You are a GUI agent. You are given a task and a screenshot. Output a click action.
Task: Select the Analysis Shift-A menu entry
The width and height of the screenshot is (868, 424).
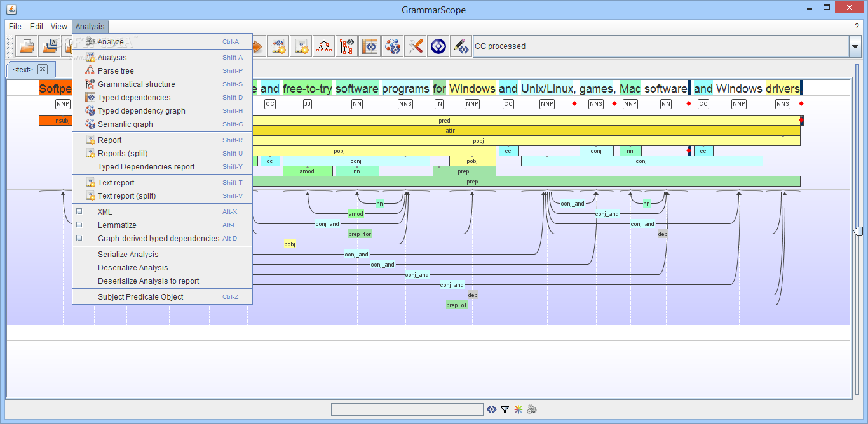(x=162, y=58)
